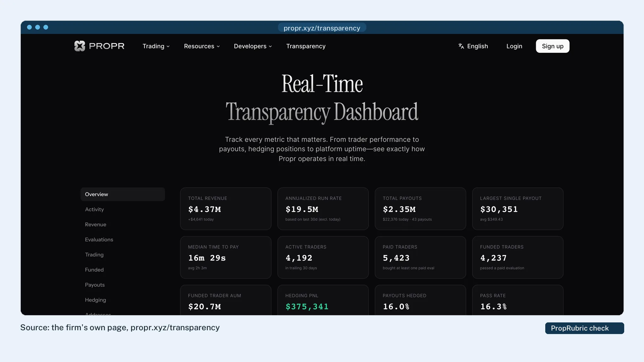Expand the Trading dropdown menu
Image resolution: width=644 pixels, height=362 pixels.
pos(156,46)
